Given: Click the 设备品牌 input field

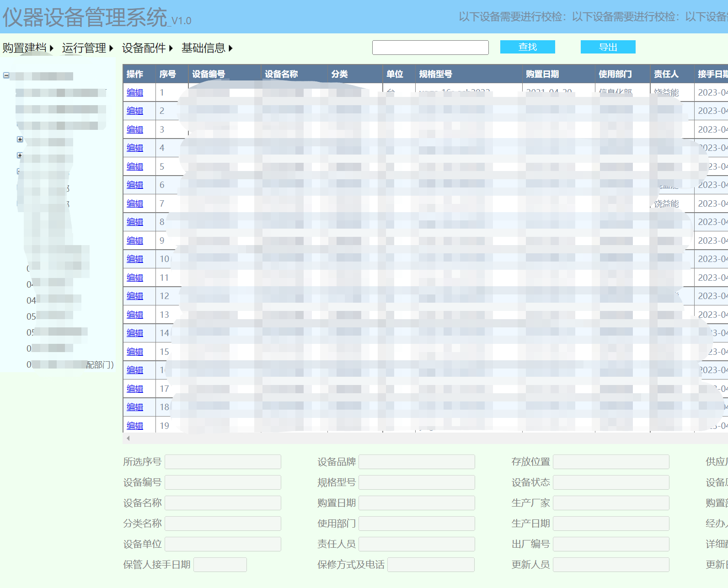Looking at the screenshot, I should point(417,462).
